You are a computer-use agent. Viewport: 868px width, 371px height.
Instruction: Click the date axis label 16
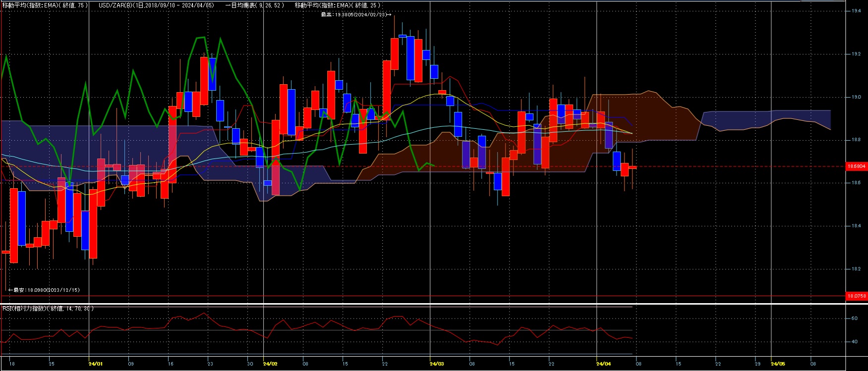[171, 364]
